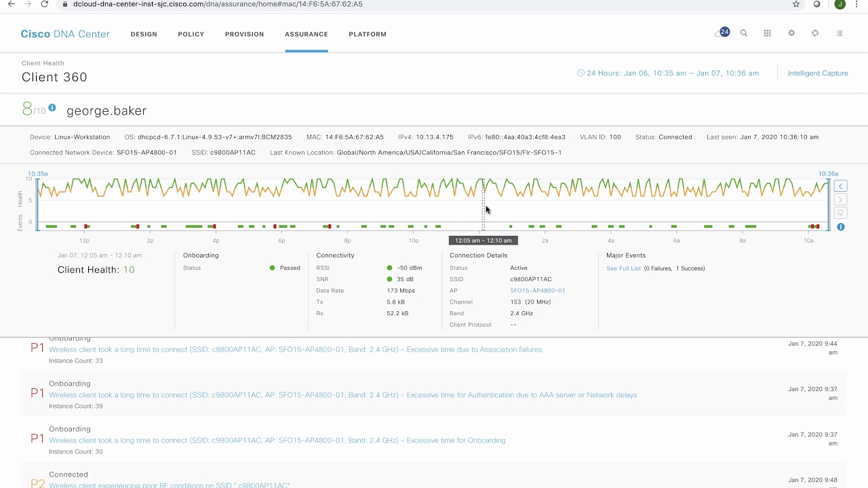Select the IPv4 address 10.13.4.175
This screenshot has height=488, width=868.
point(435,137)
